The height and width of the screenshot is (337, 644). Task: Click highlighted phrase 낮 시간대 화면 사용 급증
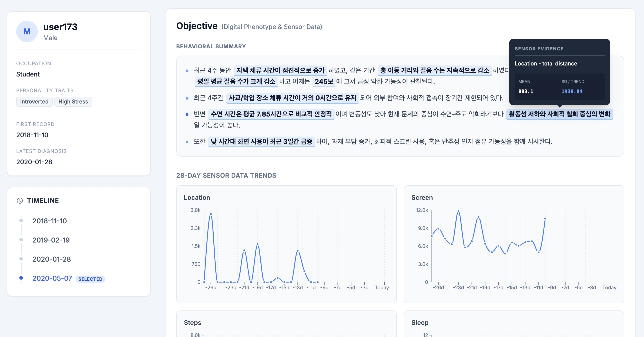coord(261,141)
